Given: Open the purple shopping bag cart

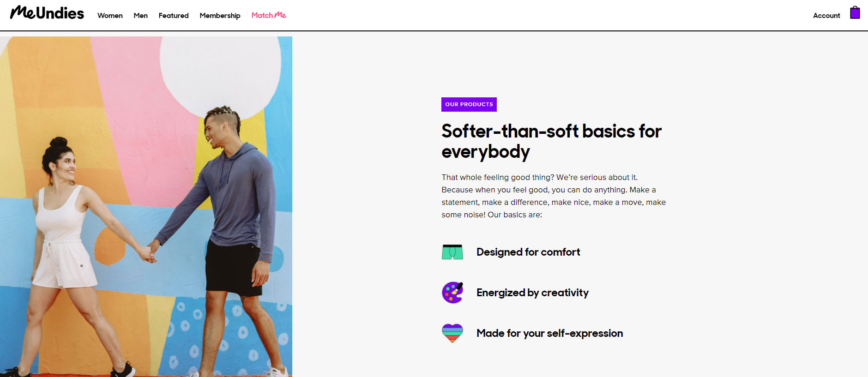Looking at the screenshot, I should pos(855,12).
